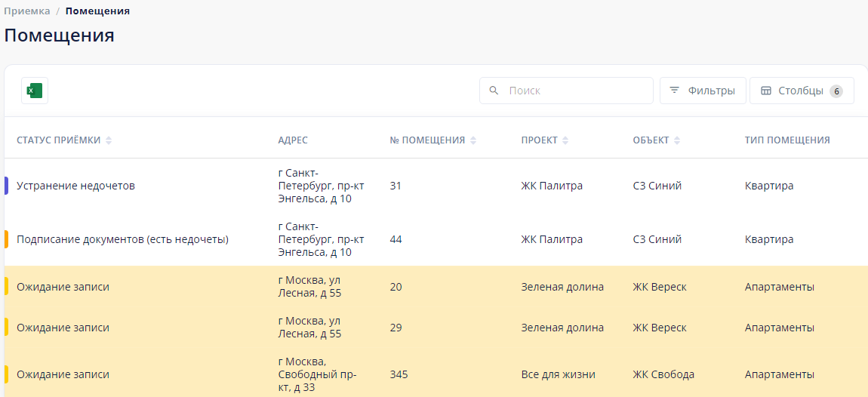Screen dimensions: 868x397
Task: Open the Фильтры panel
Action: [x=703, y=91]
